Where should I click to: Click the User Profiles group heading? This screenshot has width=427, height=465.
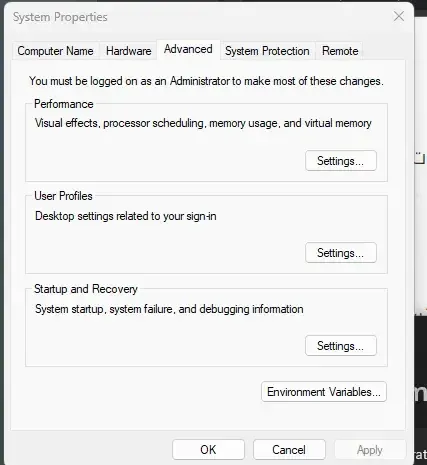click(x=63, y=196)
